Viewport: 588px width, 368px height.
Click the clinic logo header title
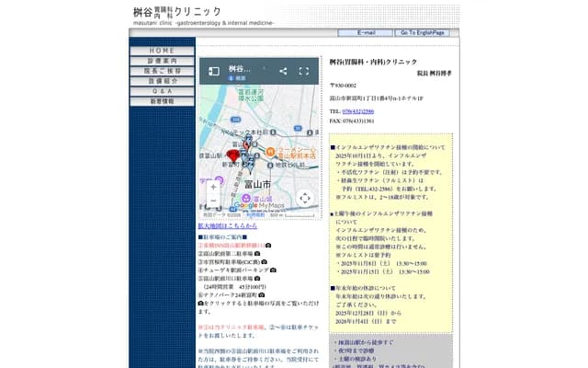pos(177,12)
